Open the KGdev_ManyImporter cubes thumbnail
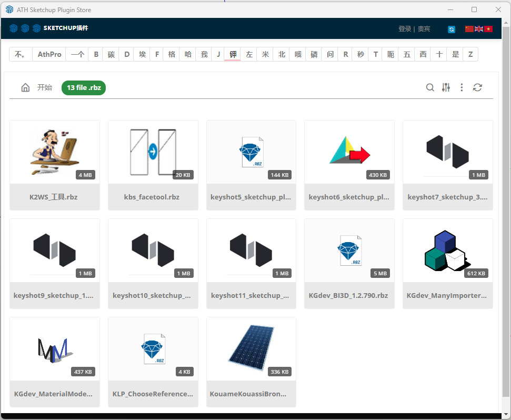This screenshot has height=420, width=511. click(x=447, y=251)
